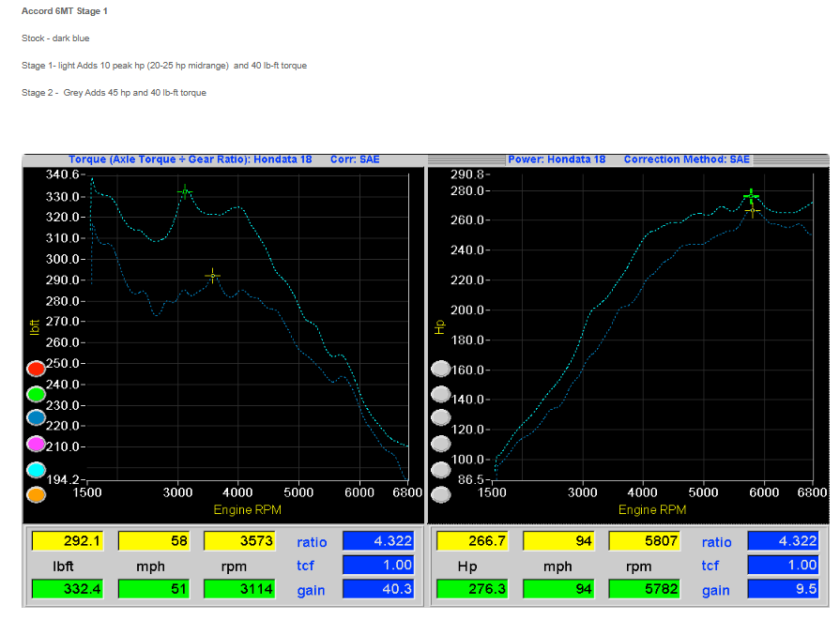Select the magenta run circle on torque chart
This screenshot has height=620, width=840.
pyautogui.click(x=36, y=444)
